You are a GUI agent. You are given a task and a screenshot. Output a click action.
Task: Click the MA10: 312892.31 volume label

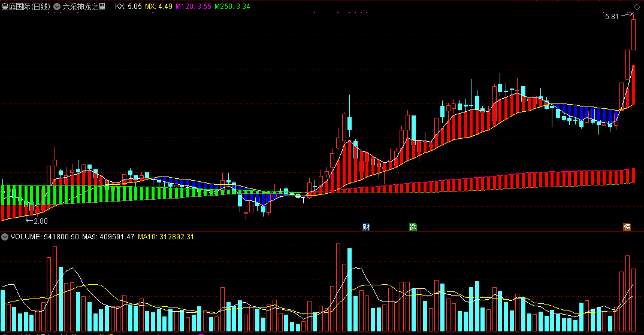point(166,236)
